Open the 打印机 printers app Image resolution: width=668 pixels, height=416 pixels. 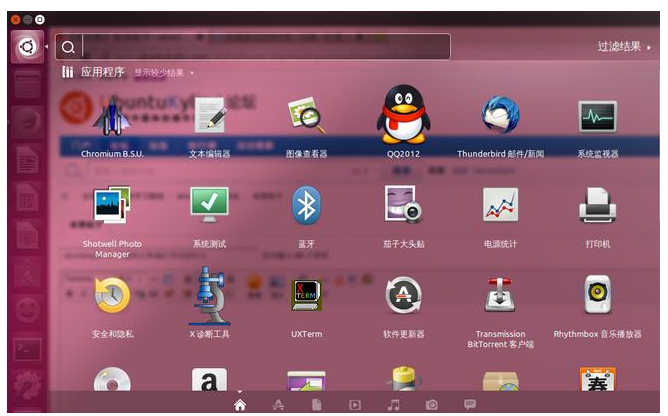(x=597, y=205)
